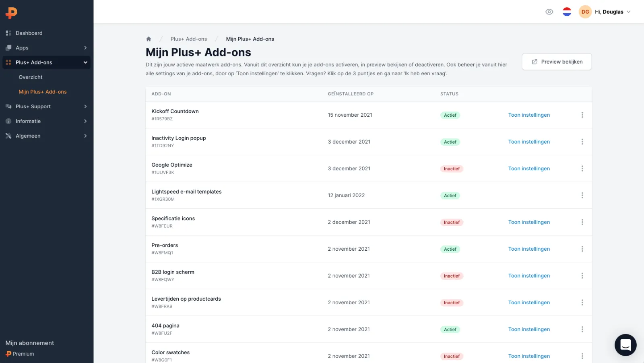This screenshot has height=363, width=644.
Task: Open Overzicht submenu item
Action: [31, 77]
